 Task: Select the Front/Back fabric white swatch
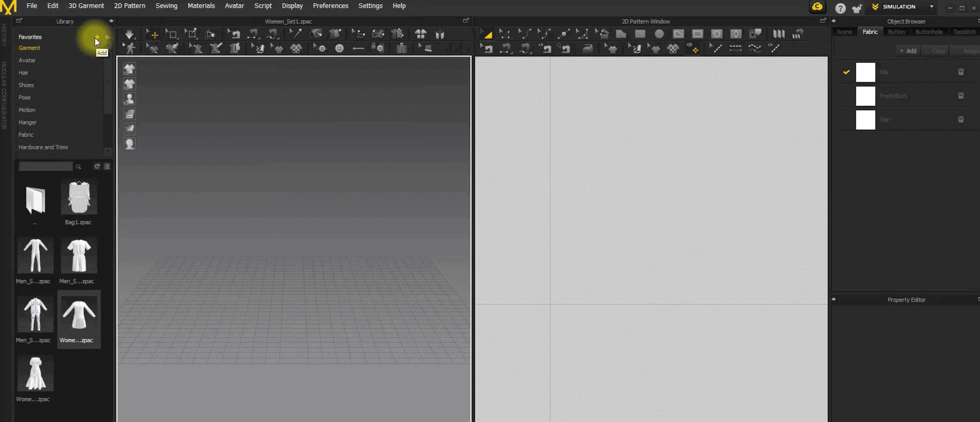[x=865, y=96]
